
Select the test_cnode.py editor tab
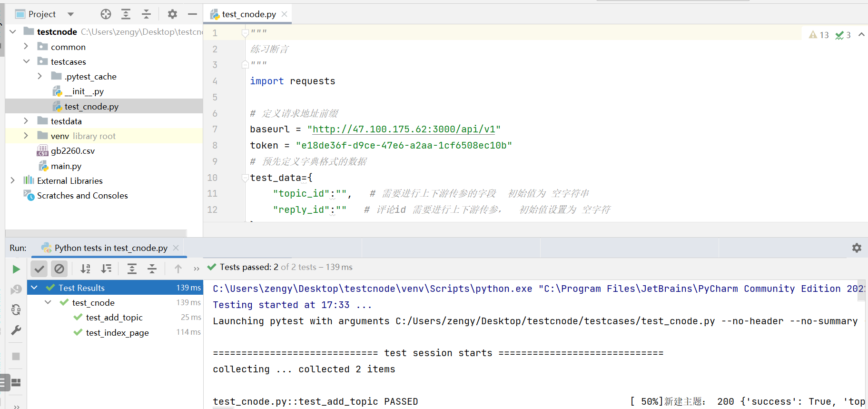(x=248, y=14)
